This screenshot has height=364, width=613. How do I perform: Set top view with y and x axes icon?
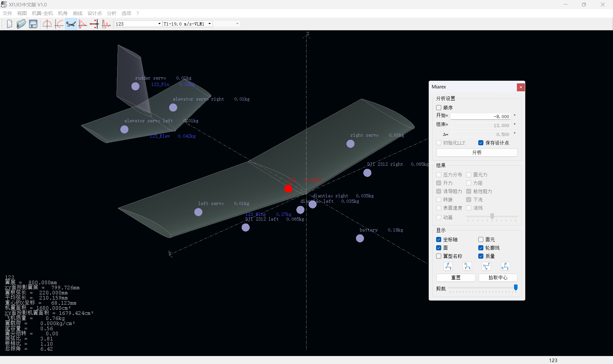pyautogui.click(x=486, y=266)
